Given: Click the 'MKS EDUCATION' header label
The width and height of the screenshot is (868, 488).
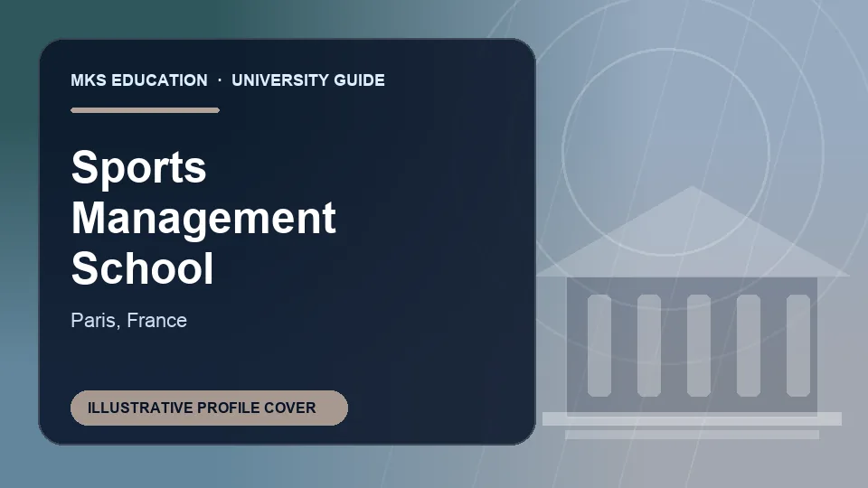Looking at the screenshot, I should click(139, 80).
